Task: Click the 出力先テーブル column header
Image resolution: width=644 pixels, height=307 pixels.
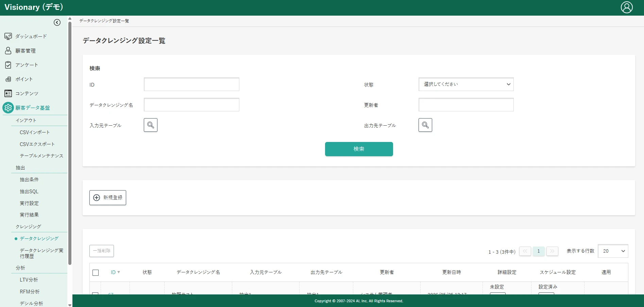Action: [326, 272]
